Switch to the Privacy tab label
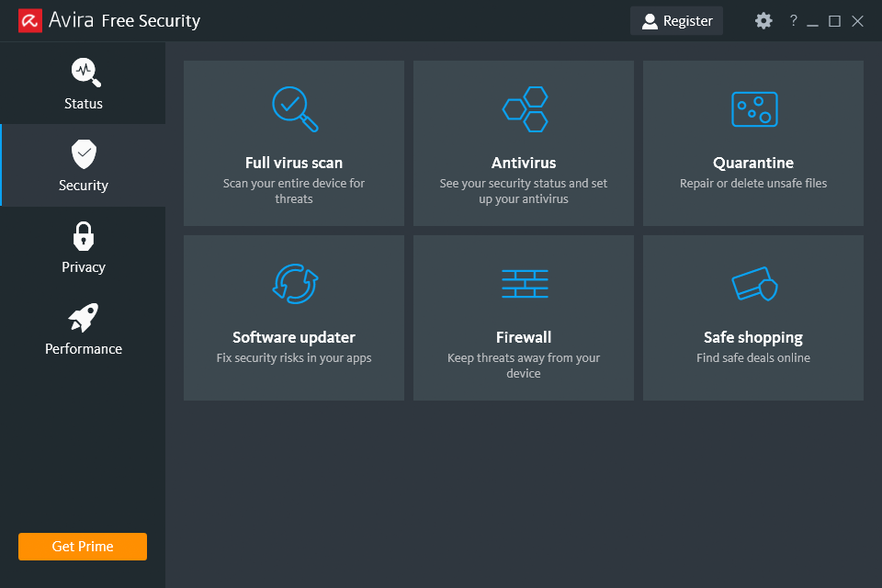The width and height of the screenshot is (882, 588). 84,267
